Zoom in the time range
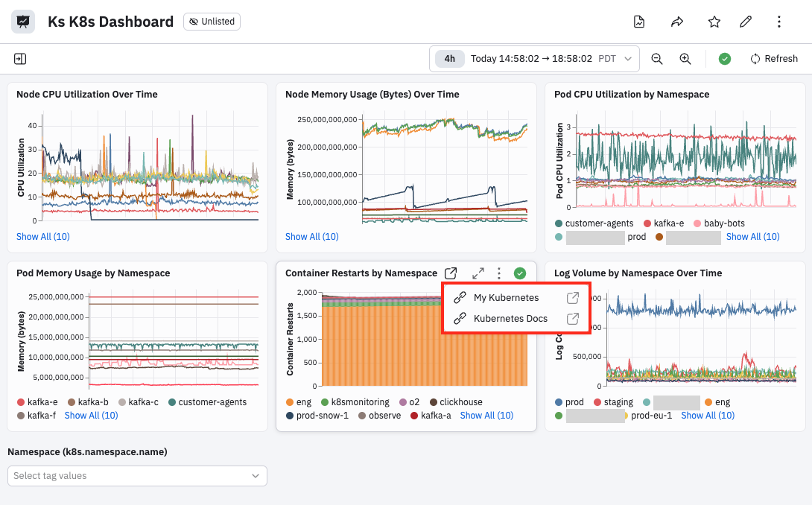This screenshot has height=505, width=812. coord(685,59)
